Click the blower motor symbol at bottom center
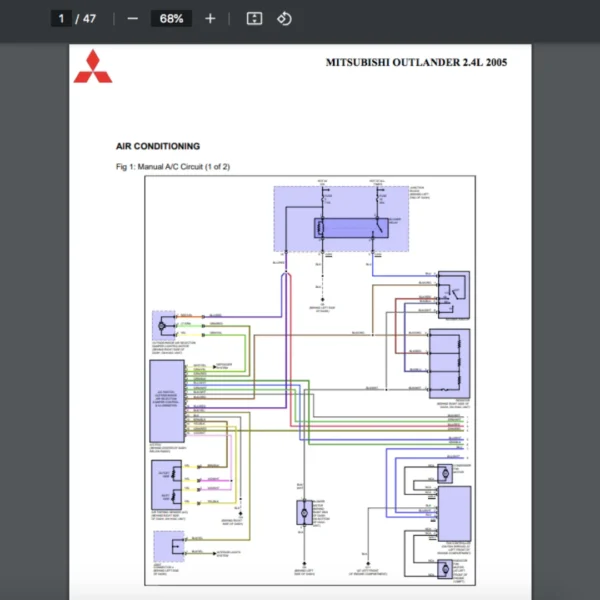The width and height of the screenshot is (600, 600). pyautogui.click(x=302, y=513)
